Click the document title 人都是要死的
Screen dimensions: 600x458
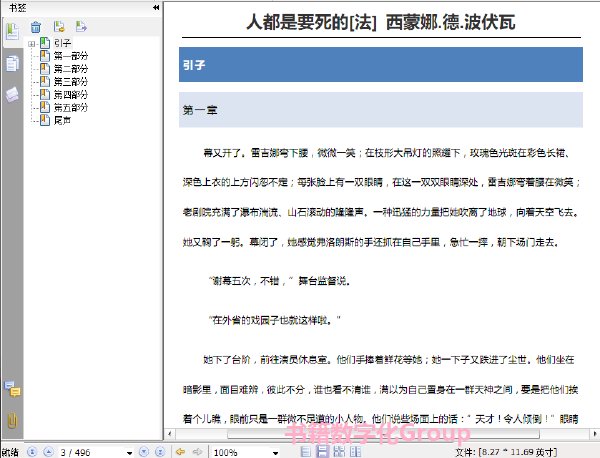297,22
